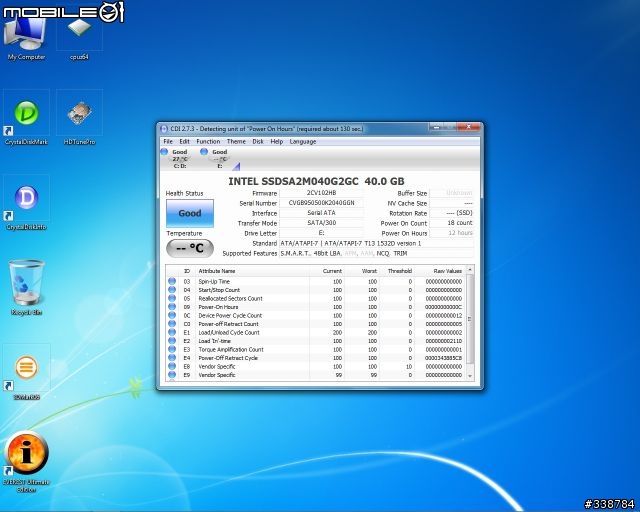
Task: Click the Worst column header
Action: point(362,271)
